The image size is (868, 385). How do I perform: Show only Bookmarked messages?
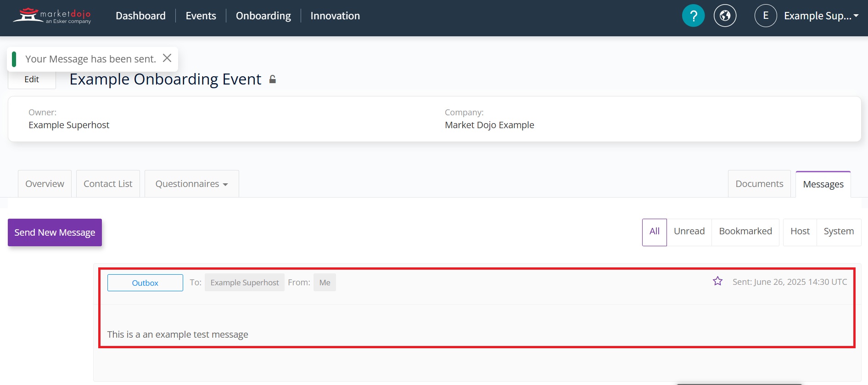(x=745, y=232)
